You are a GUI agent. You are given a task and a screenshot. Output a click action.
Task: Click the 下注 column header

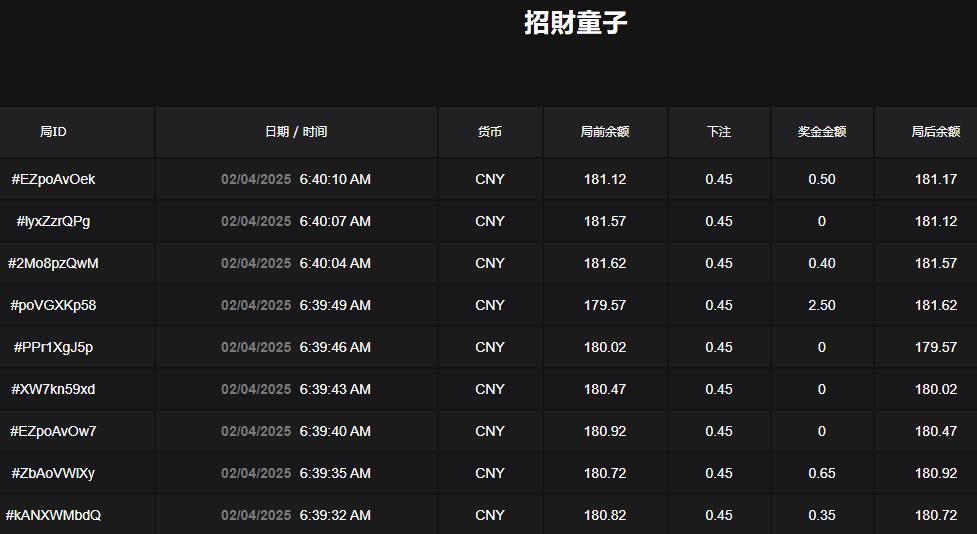coord(718,132)
